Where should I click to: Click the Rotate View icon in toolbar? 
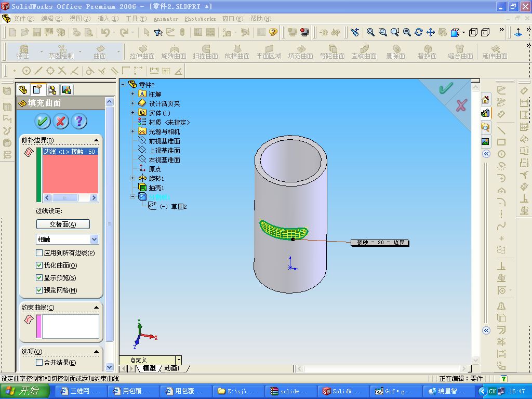[x=419, y=32]
